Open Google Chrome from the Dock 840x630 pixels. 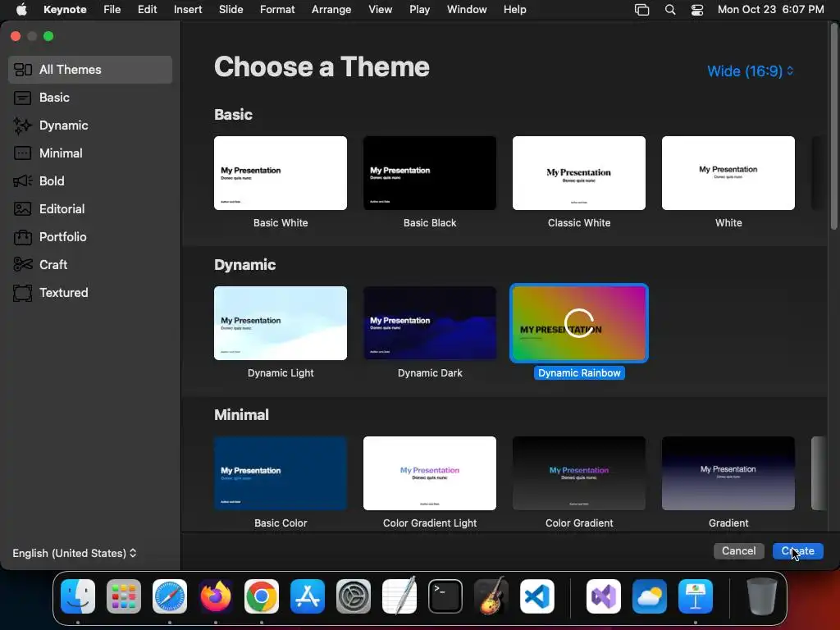[x=262, y=596]
